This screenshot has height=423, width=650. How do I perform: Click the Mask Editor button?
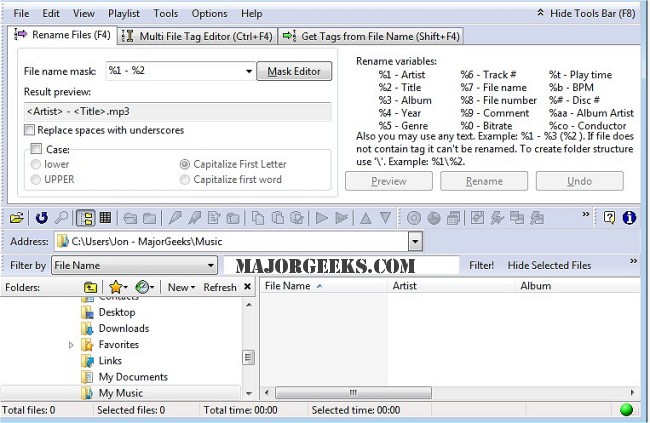(x=294, y=71)
